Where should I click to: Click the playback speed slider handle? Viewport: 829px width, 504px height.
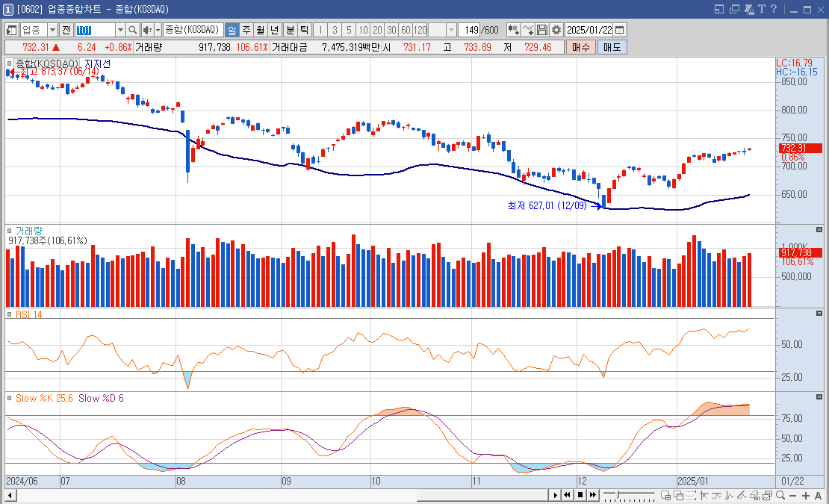pyautogui.click(x=618, y=494)
